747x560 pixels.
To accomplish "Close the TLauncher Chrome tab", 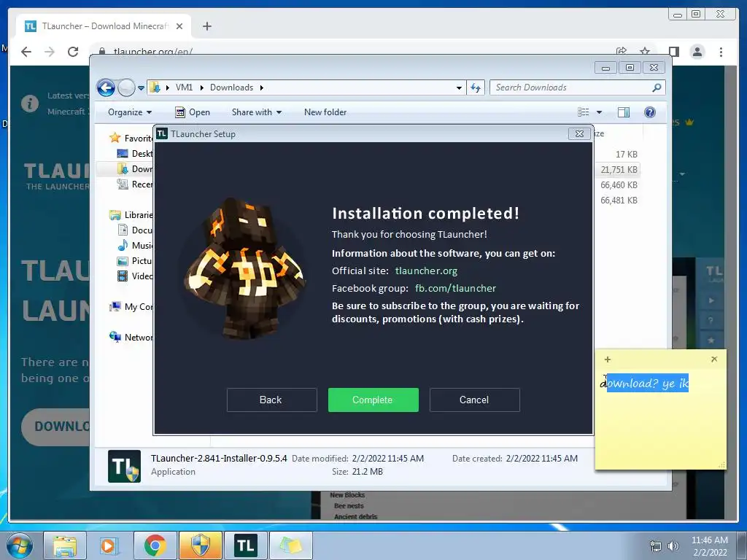I will [179, 26].
